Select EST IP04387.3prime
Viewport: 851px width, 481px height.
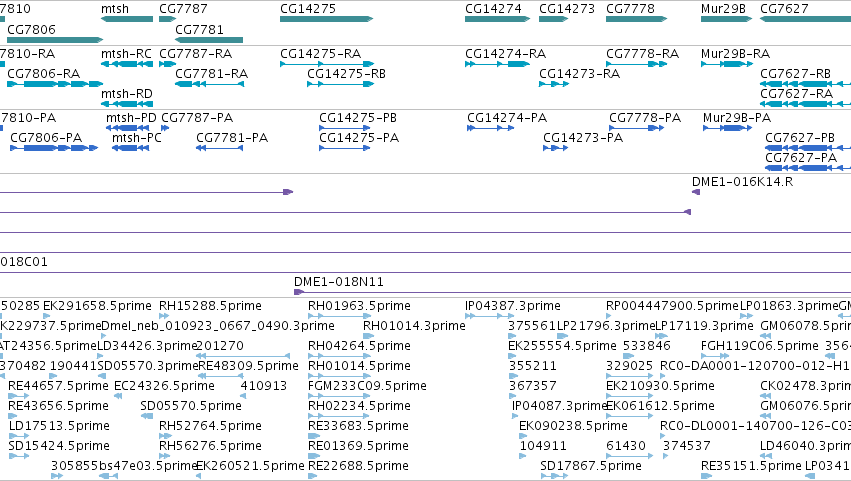coord(490,316)
